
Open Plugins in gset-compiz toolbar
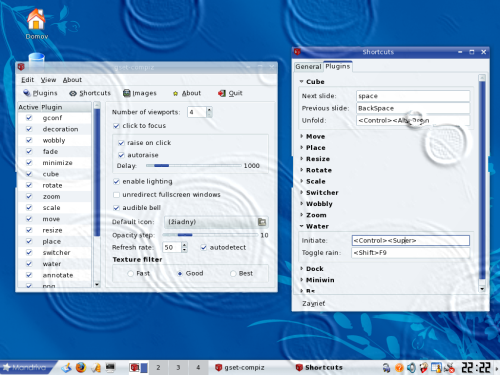point(40,93)
